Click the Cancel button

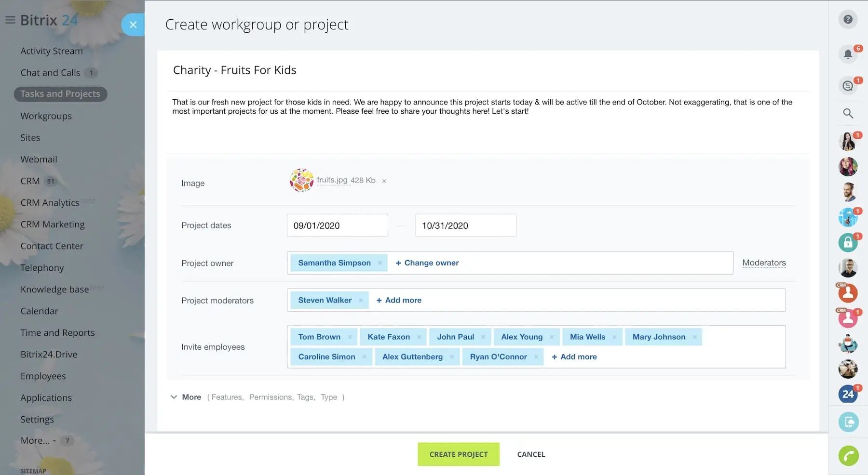point(531,454)
